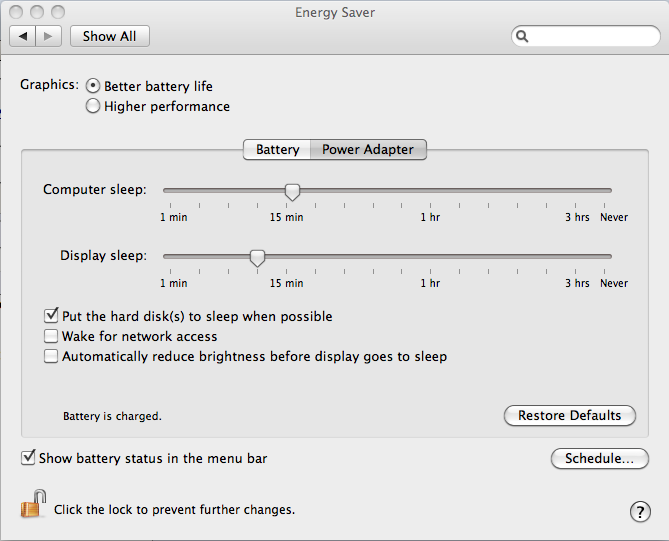Open the Schedule dialog
669x541 pixels.
(599, 459)
